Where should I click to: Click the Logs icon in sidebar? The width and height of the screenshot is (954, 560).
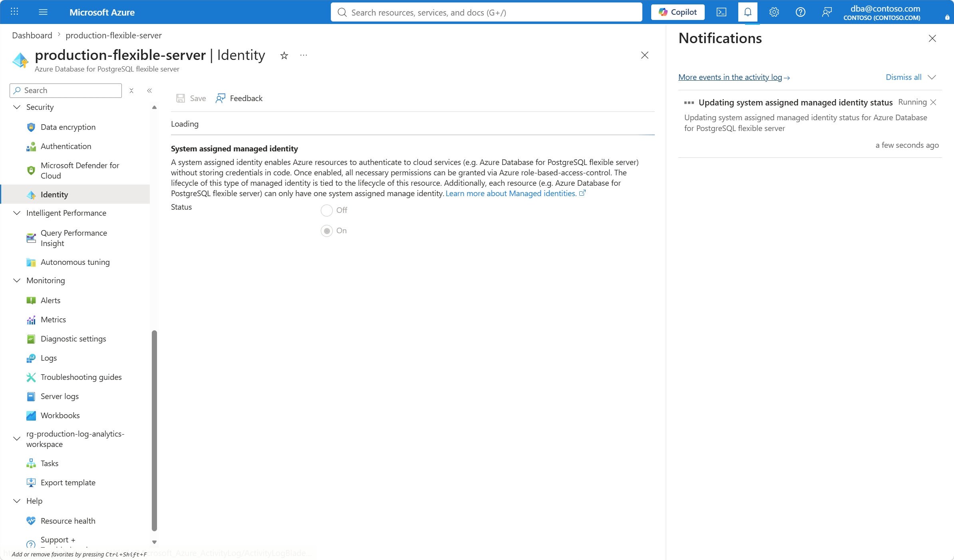pos(31,358)
